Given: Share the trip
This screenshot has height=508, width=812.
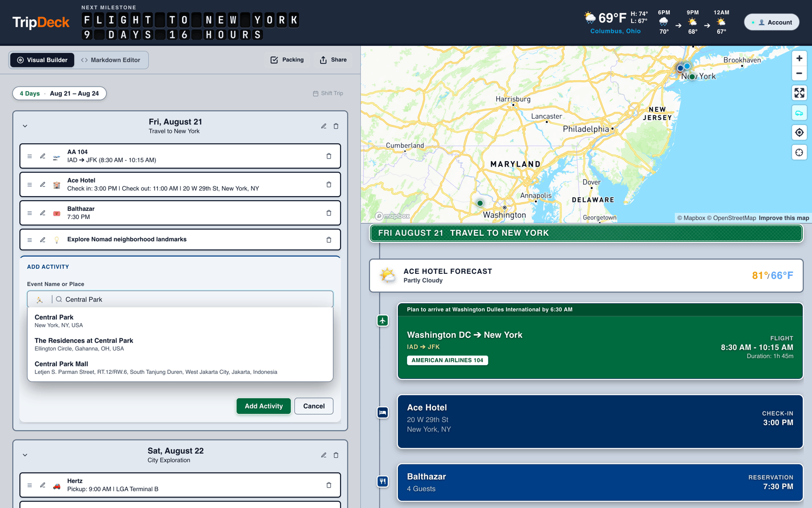Looking at the screenshot, I should (333, 60).
